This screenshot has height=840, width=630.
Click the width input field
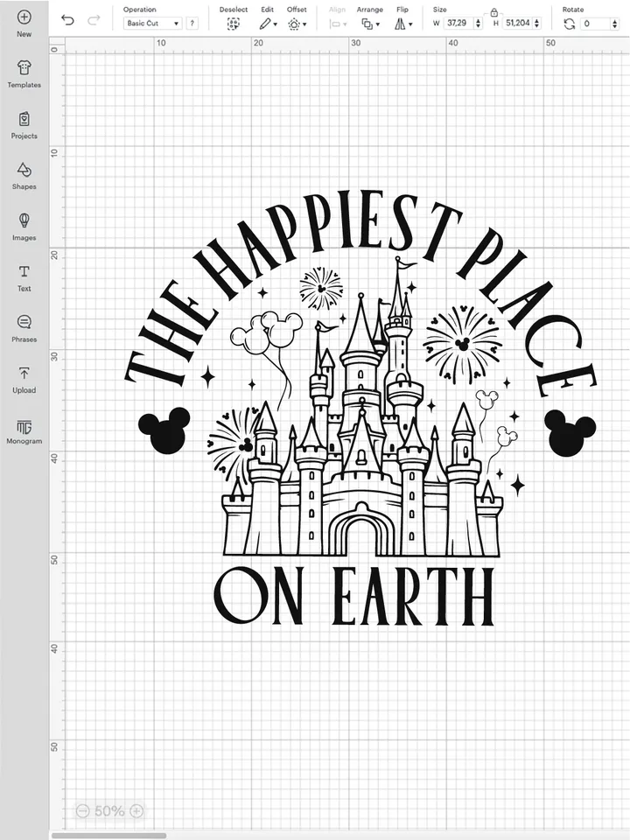tap(458, 23)
